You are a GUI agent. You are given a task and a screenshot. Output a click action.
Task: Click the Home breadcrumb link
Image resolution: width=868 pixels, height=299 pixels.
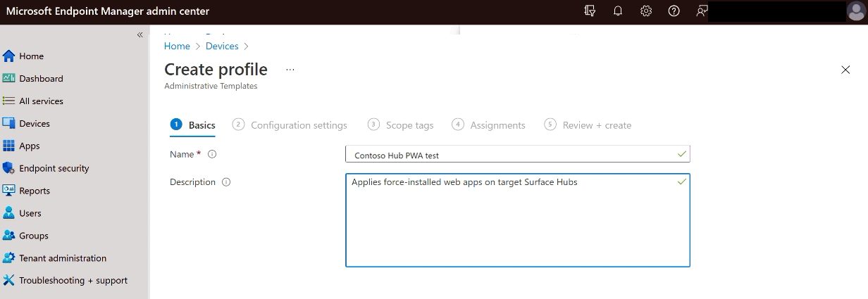[177, 46]
